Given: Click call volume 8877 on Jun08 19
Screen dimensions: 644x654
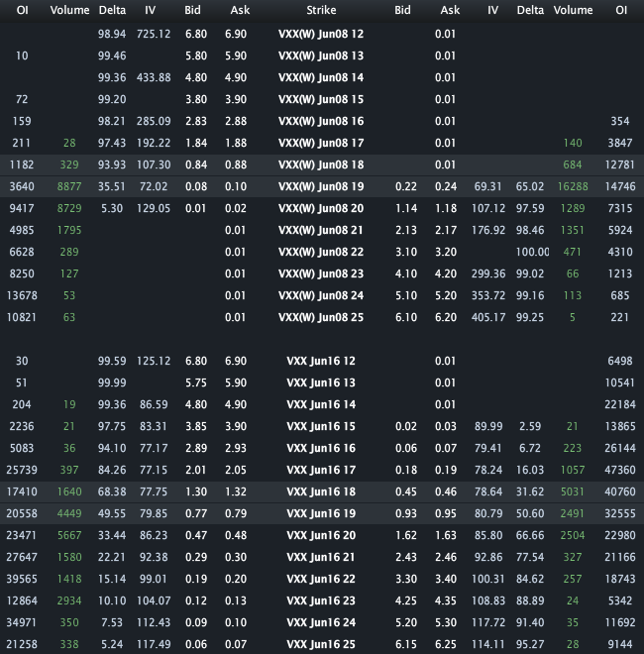Looking at the screenshot, I should [69, 186].
